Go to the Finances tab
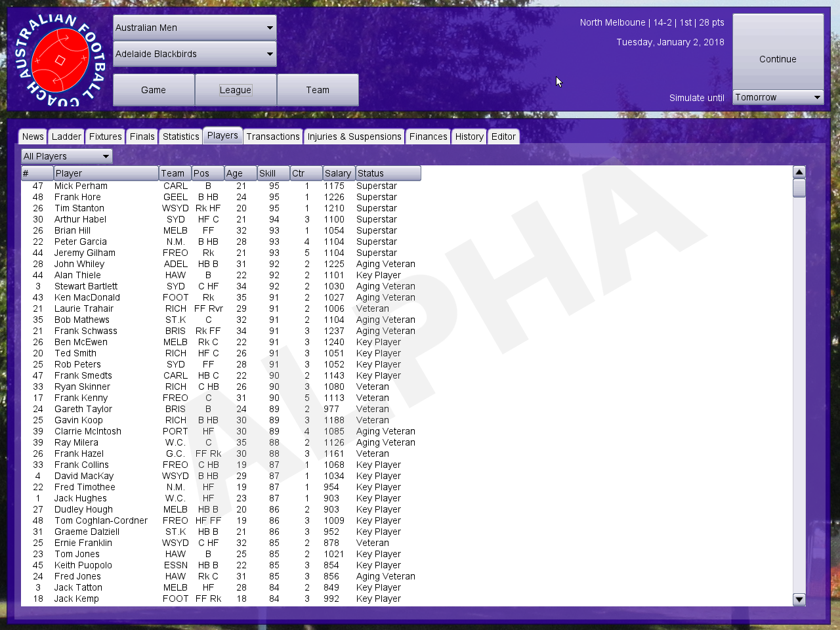The image size is (840, 630). click(x=428, y=136)
